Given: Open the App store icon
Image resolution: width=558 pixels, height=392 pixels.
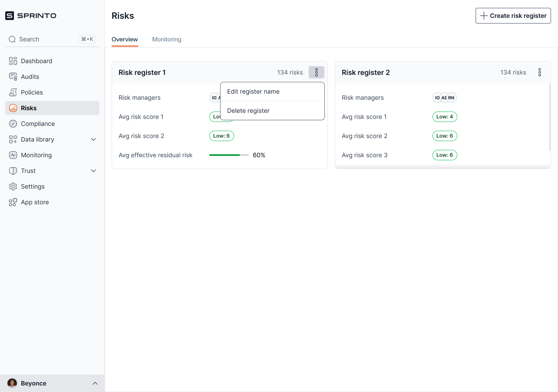Looking at the screenshot, I should (13, 202).
